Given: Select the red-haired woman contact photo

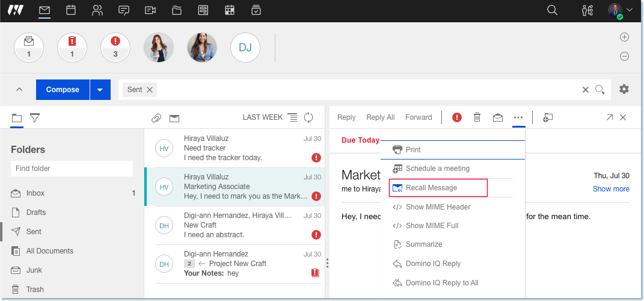Looking at the screenshot, I should (159, 48).
